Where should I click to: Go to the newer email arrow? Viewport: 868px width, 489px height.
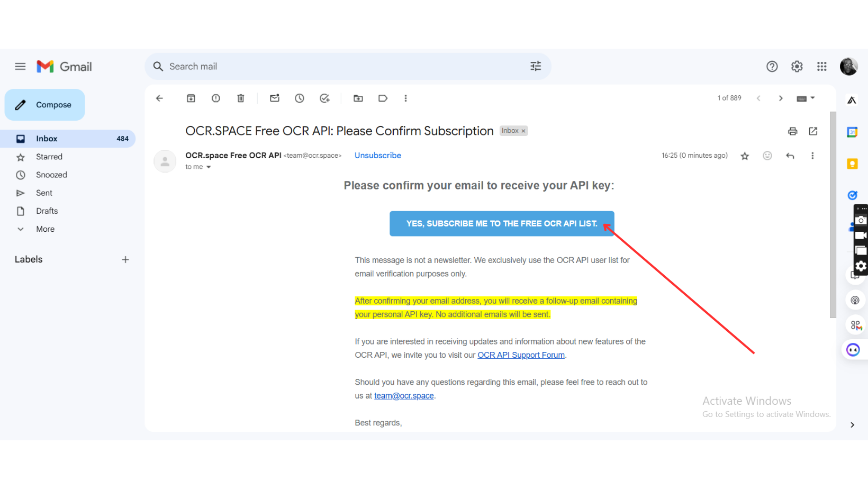[x=758, y=98]
